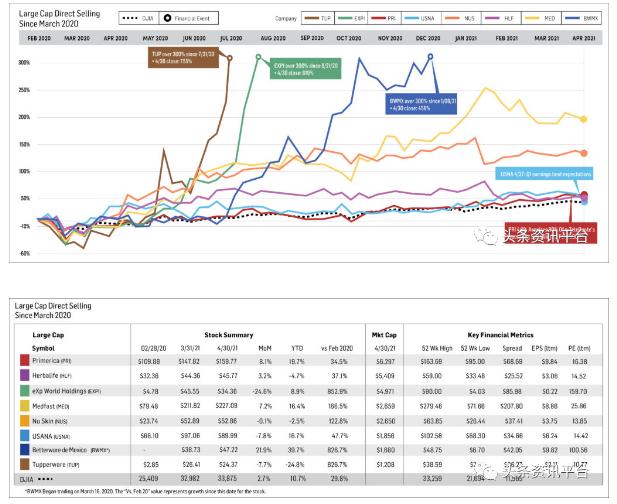Click the orange Nu Skin color swatch

[24, 421]
